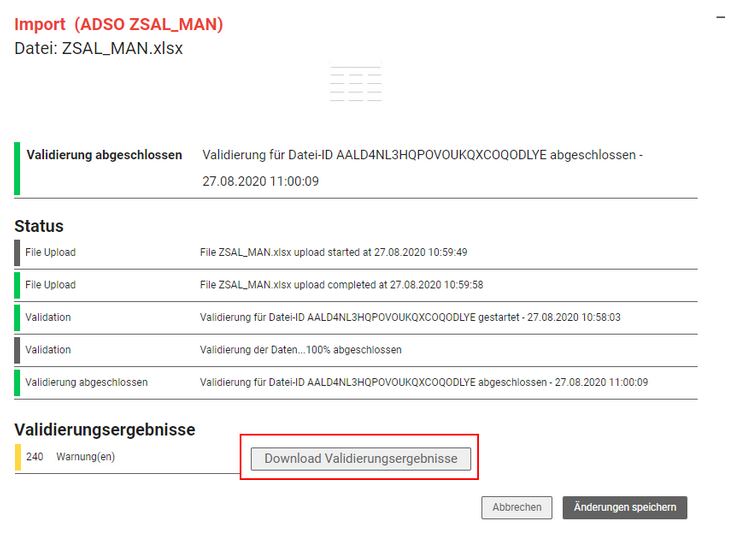
Task: Click the yellow warning indicator bar
Action: (x=18, y=457)
